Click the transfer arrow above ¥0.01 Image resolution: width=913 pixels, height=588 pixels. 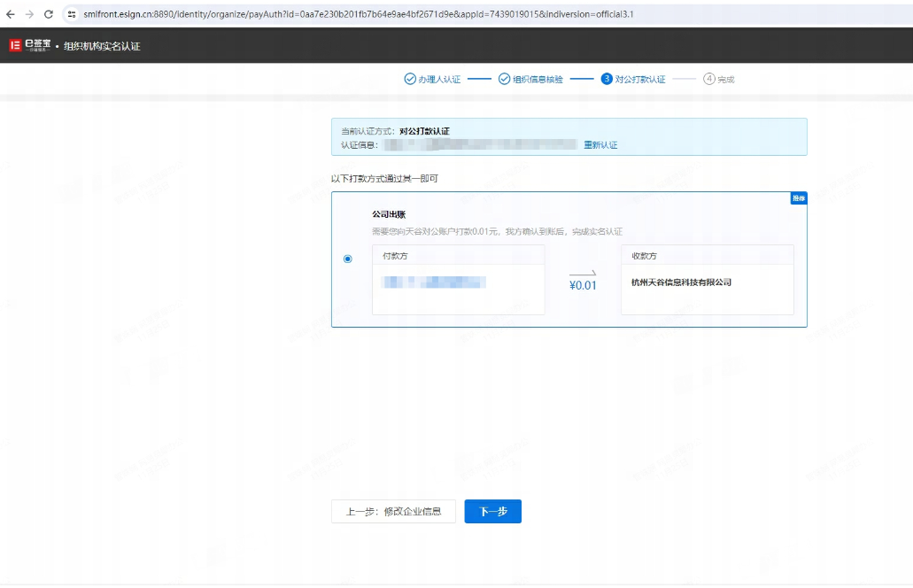(583, 273)
